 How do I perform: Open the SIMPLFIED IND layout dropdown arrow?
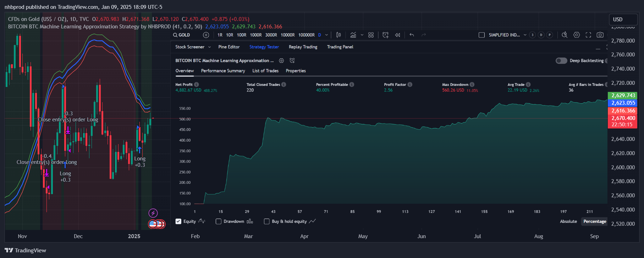pyautogui.click(x=525, y=35)
